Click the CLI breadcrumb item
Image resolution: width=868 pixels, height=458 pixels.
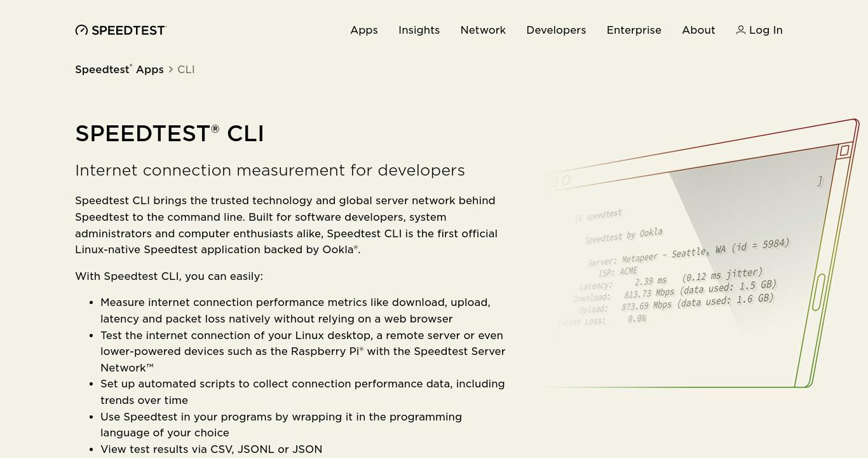pos(186,69)
